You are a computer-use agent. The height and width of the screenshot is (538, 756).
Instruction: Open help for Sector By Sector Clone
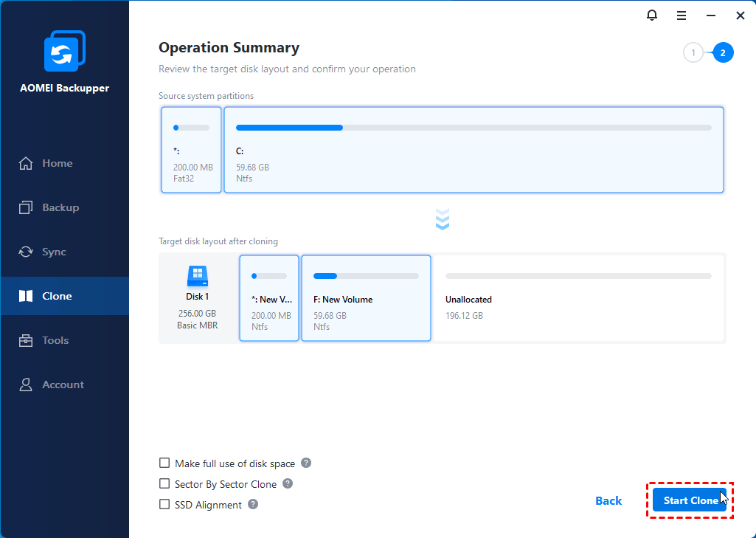[288, 483]
